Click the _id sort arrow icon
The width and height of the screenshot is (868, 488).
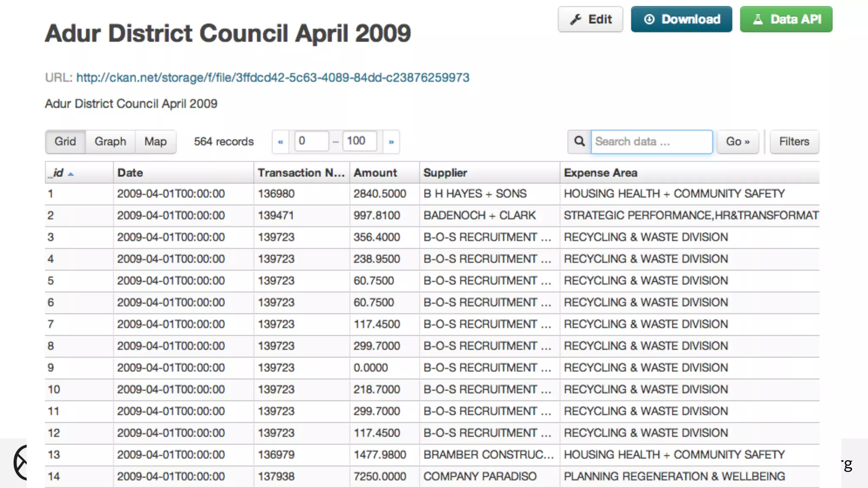[71, 174]
